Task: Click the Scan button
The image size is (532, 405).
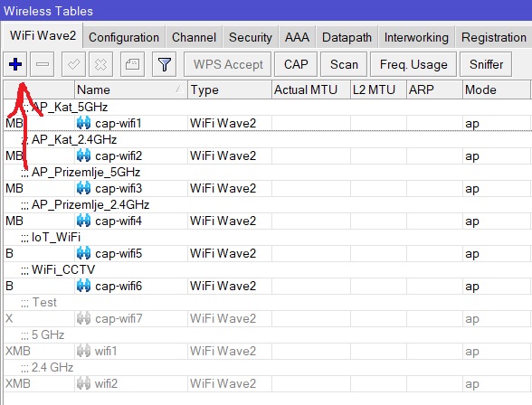Action: tap(344, 64)
